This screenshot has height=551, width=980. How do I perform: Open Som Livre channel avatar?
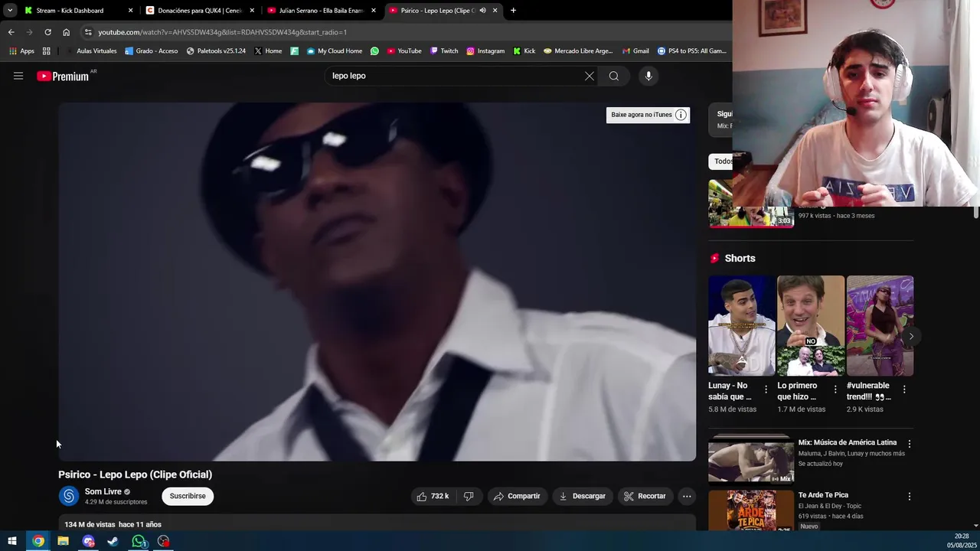coord(69,496)
